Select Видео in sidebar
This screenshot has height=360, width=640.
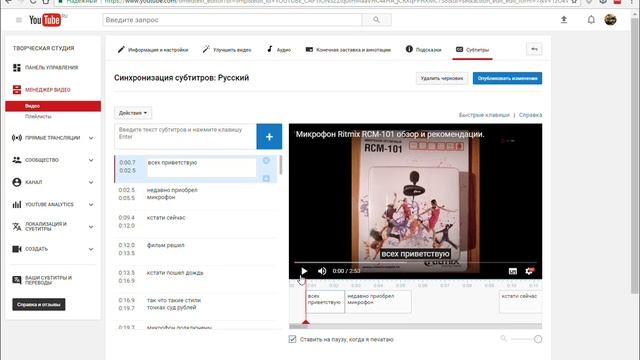[x=53, y=106]
